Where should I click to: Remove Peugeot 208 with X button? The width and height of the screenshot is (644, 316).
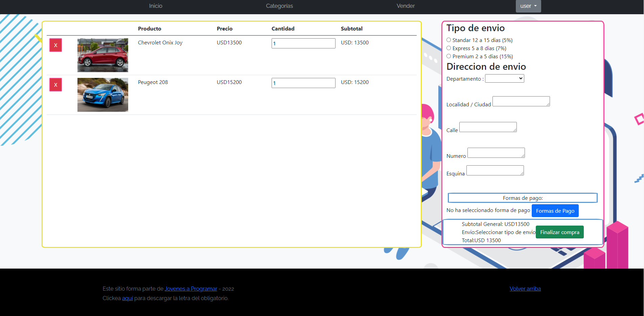click(x=55, y=85)
